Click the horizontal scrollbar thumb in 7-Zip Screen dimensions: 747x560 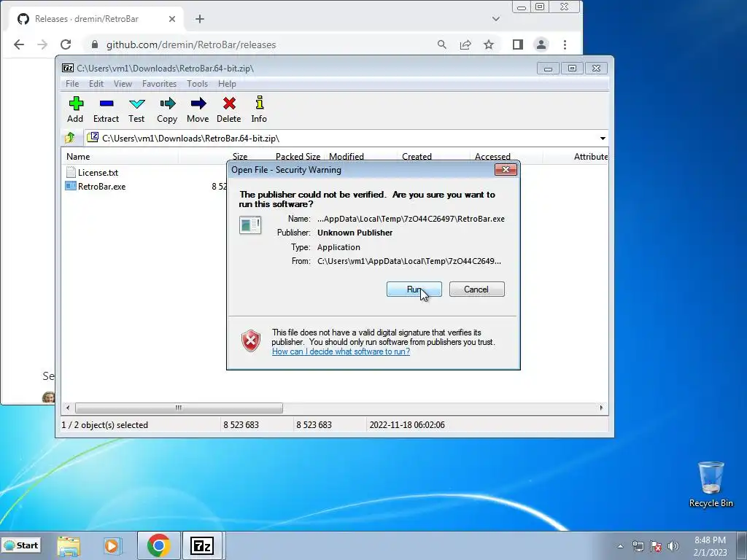tap(179, 408)
